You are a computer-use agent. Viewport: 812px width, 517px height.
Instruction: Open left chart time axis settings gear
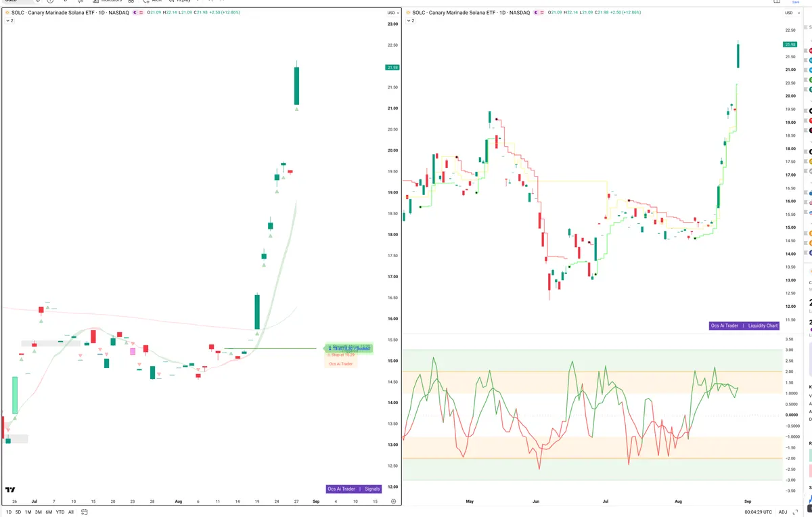coord(394,501)
